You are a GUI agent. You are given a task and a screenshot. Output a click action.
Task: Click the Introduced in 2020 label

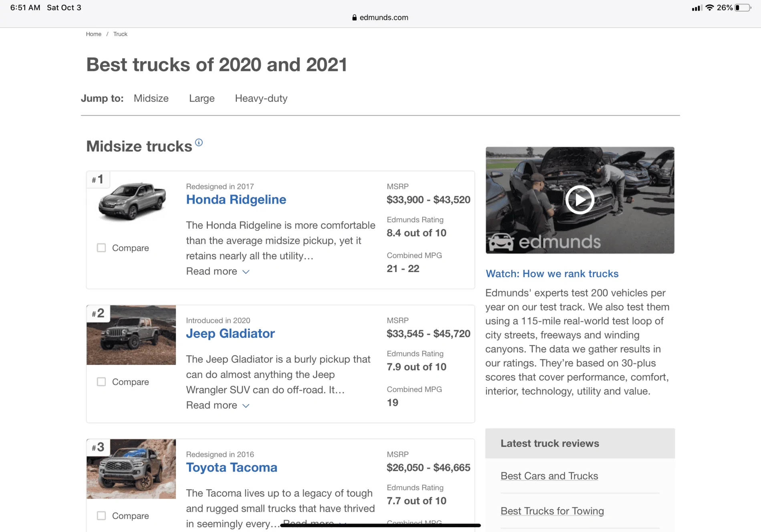pyautogui.click(x=218, y=320)
